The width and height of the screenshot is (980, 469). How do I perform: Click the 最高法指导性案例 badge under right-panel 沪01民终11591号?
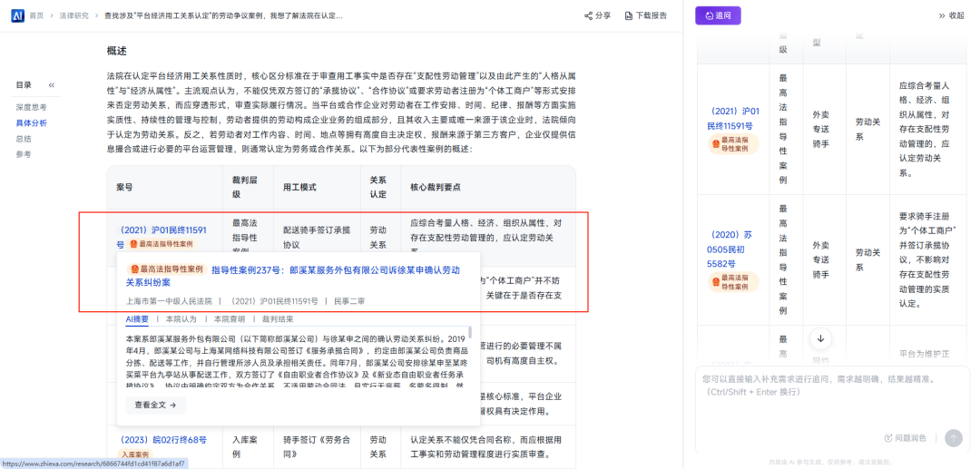[733, 144]
